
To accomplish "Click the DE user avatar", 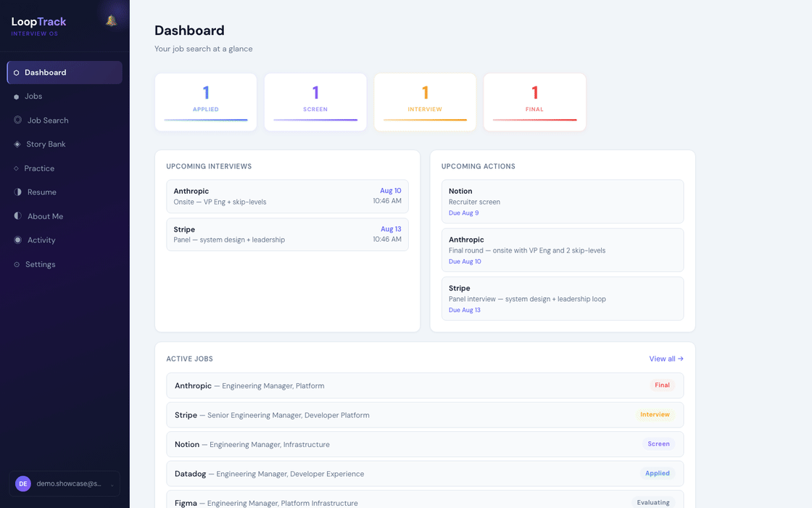I will [x=22, y=483].
